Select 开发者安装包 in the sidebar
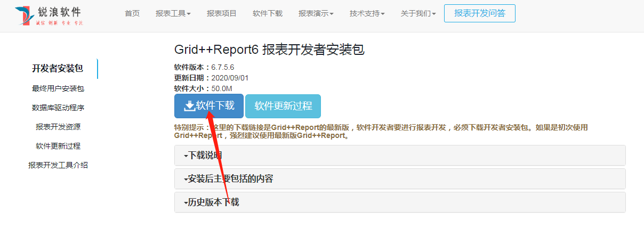The image size is (644, 236). coord(58,68)
